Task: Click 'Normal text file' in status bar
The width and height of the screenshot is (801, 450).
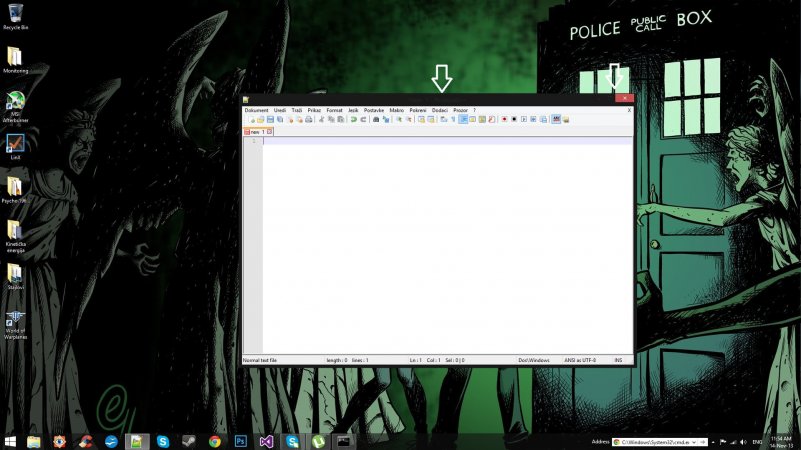Action: tap(260, 360)
